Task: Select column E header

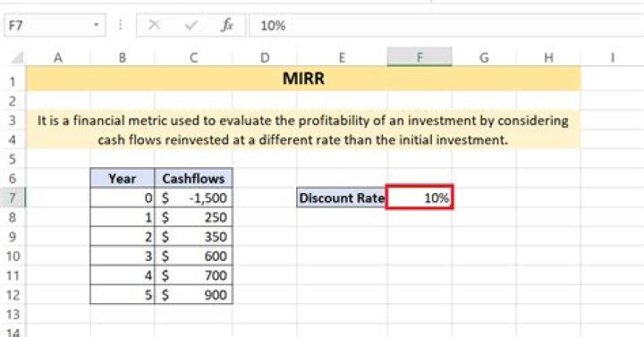Action: pos(342,57)
